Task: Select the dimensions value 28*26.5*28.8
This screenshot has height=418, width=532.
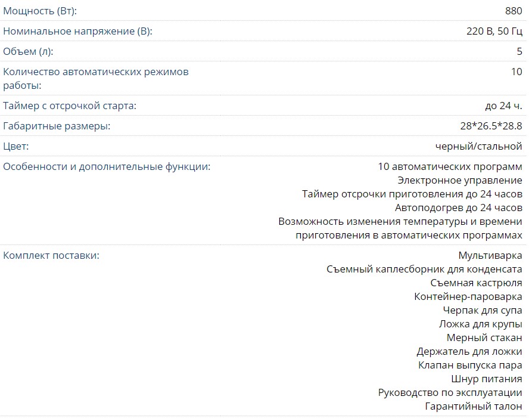Action: tap(487, 126)
